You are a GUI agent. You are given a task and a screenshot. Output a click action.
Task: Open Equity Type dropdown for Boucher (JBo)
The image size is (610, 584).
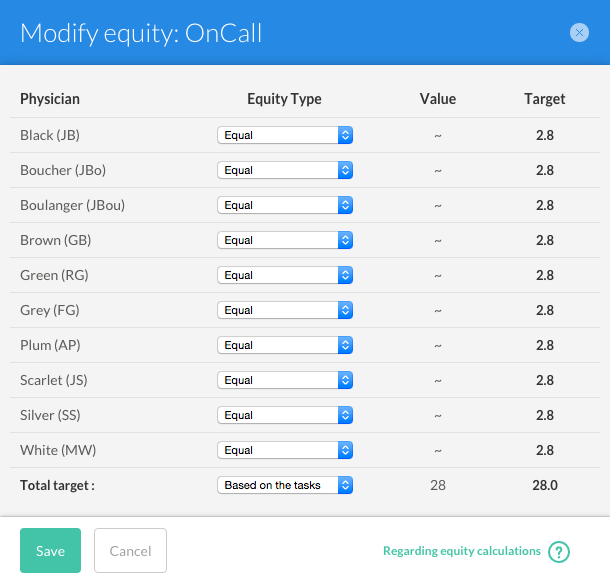pyautogui.click(x=285, y=170)
